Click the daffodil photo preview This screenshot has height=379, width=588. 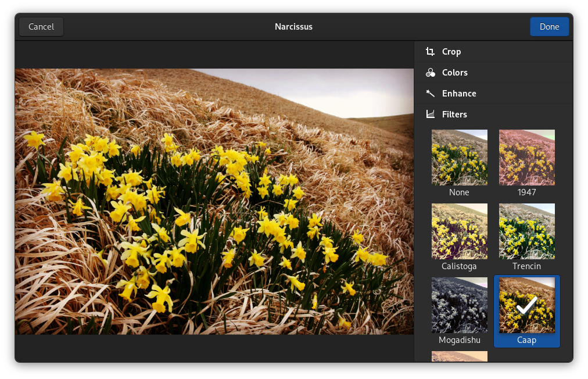[214, 201]
